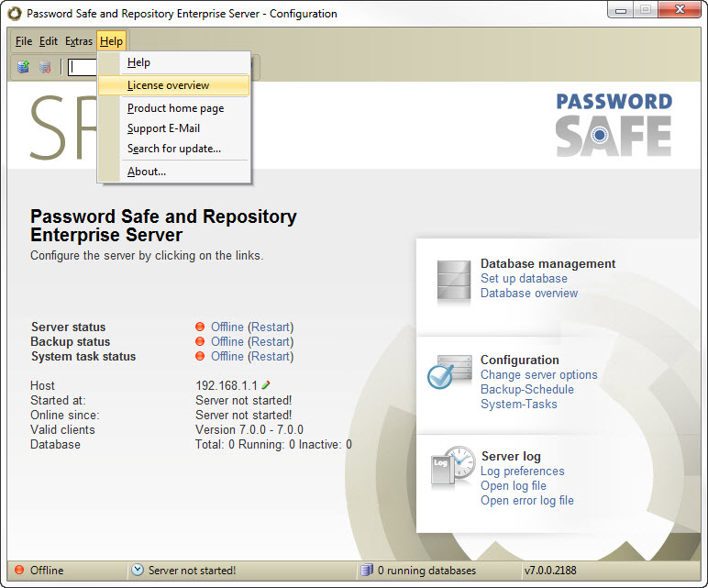Click the status bar red Offline icon
The width and height of the screenshot is (708, 588).
[19, 570]
